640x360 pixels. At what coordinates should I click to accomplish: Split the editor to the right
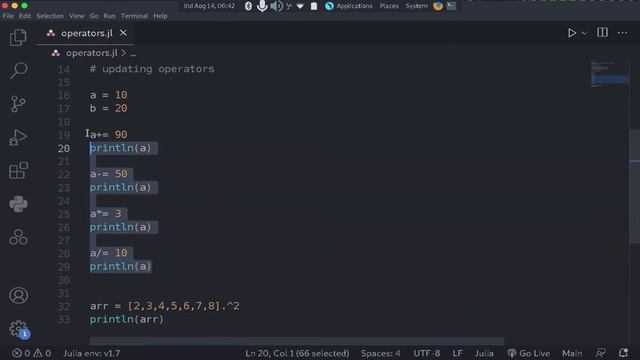[x=602, y=33]
